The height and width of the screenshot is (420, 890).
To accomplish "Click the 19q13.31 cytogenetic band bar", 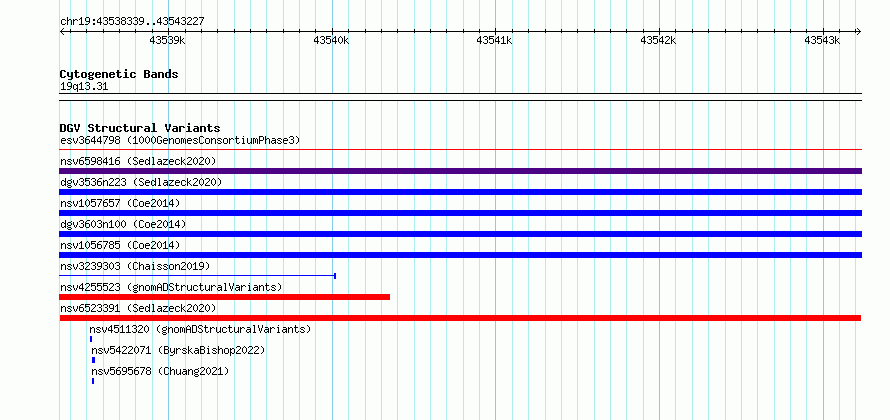I will (x=460, y=96).
